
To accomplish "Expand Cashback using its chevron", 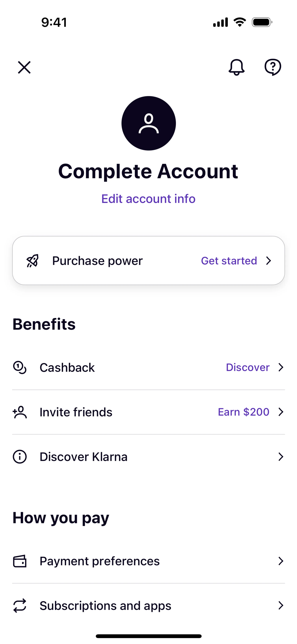I will coord(281,367).
